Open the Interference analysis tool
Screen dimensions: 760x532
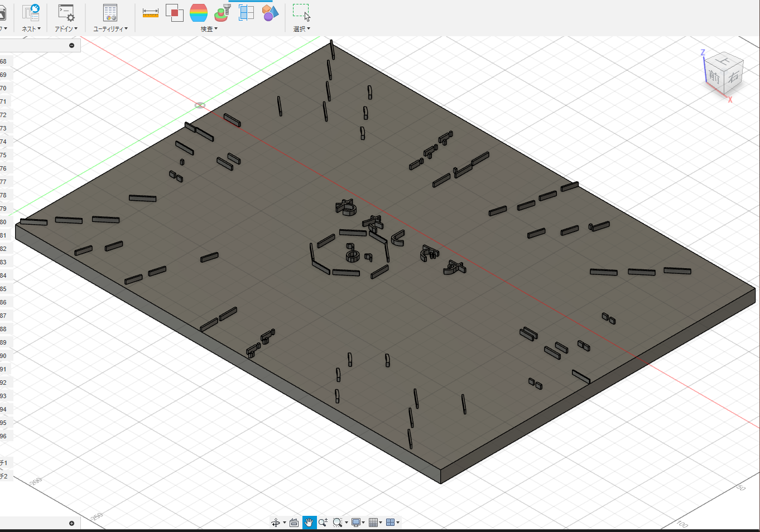coord(174,12)
